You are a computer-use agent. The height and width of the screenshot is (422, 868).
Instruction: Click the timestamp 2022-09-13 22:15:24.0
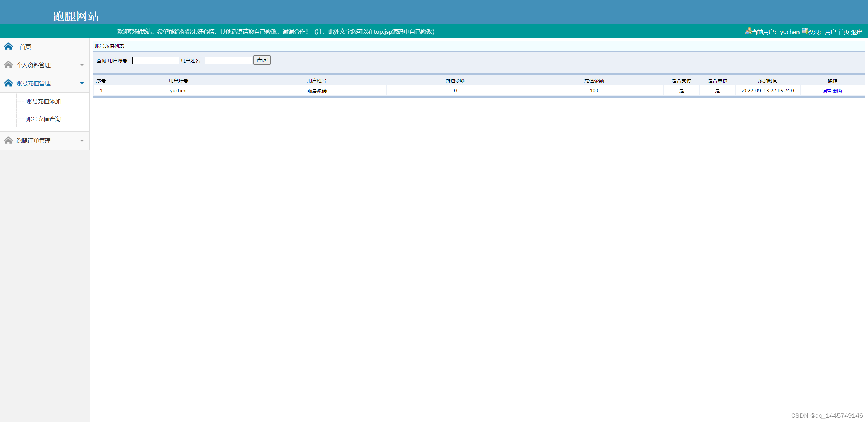click(768, 91)
